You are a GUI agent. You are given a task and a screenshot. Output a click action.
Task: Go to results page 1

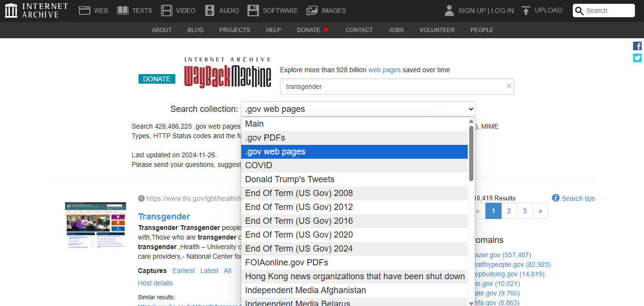[494, 211]
